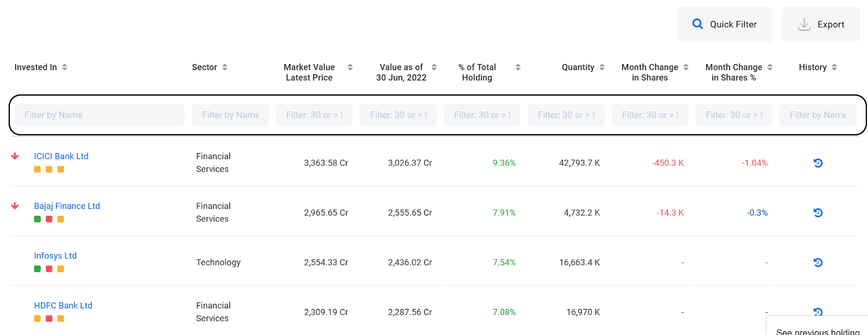Select HDFC Bank market value 2,309.19 Cr
Screen dimensions: 868x335
pos(326,312)
